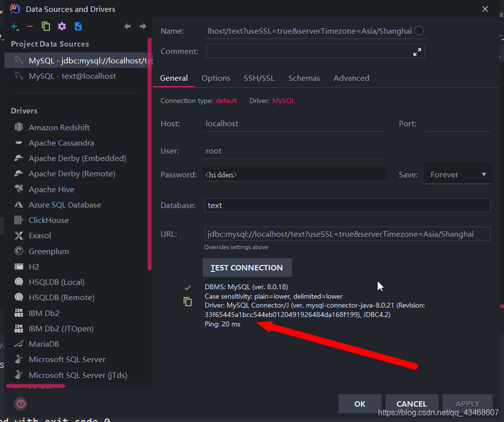The height and width of the screenshot is (422, 504).
Task: Confirm with OK button
Action: click(360, 404)
